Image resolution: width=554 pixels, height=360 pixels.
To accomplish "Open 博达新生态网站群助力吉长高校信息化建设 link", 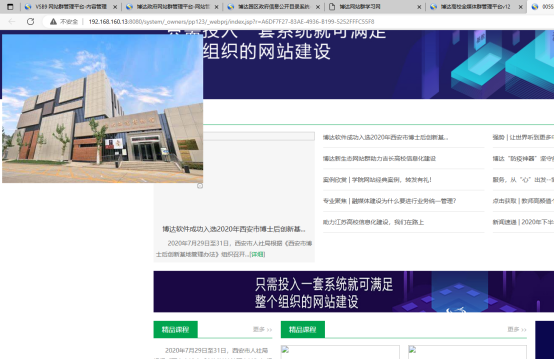I will tap(379, 159).
